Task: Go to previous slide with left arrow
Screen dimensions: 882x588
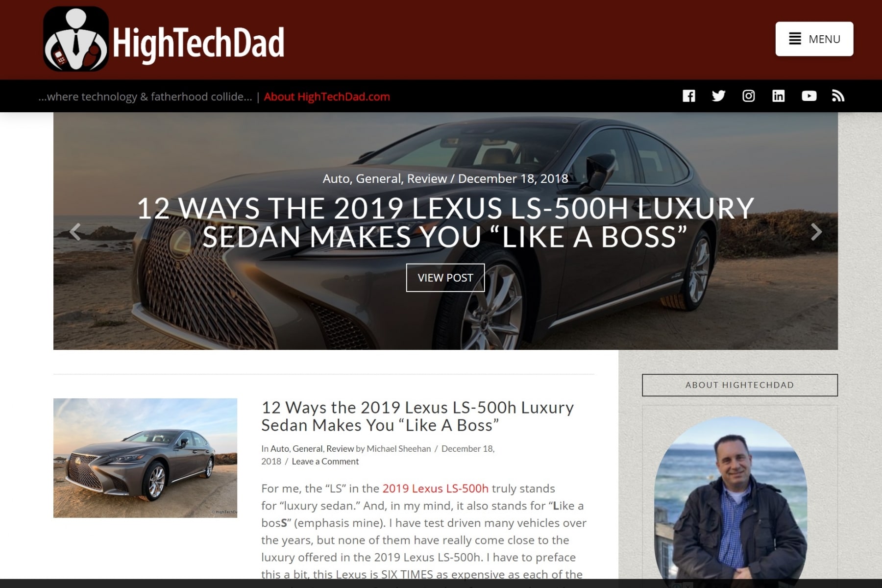Action: click(75, 232)
